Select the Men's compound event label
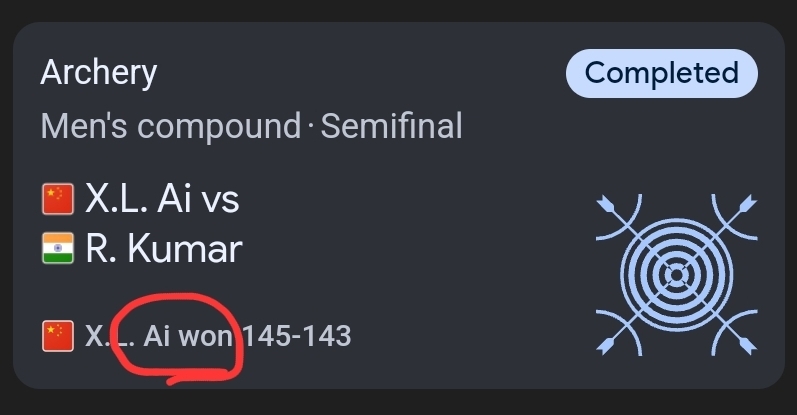 coord(171,127)
